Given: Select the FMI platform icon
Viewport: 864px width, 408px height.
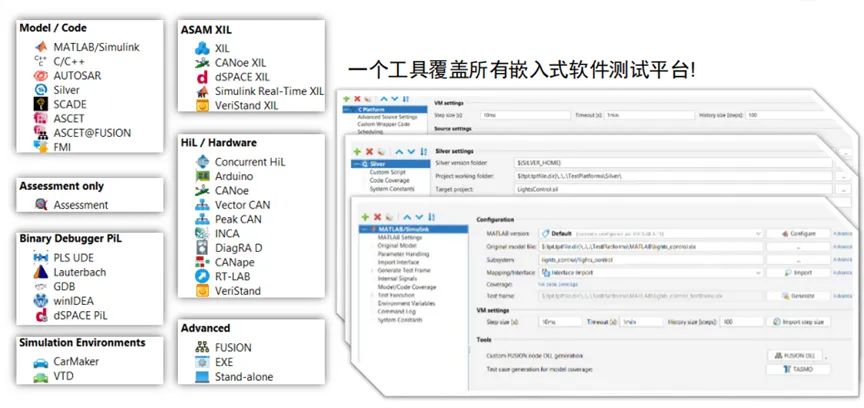Looking at the screenshot, I should (41, 147).
